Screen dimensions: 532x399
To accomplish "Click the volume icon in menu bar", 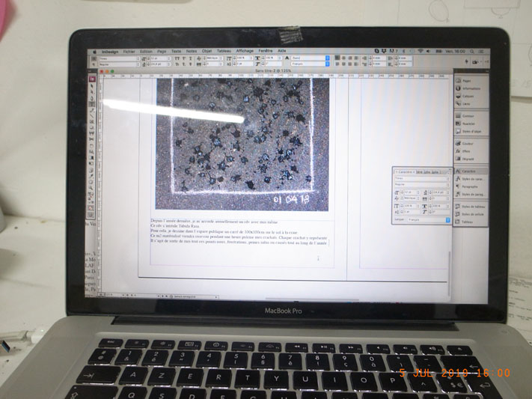I will tap(428, 51).
